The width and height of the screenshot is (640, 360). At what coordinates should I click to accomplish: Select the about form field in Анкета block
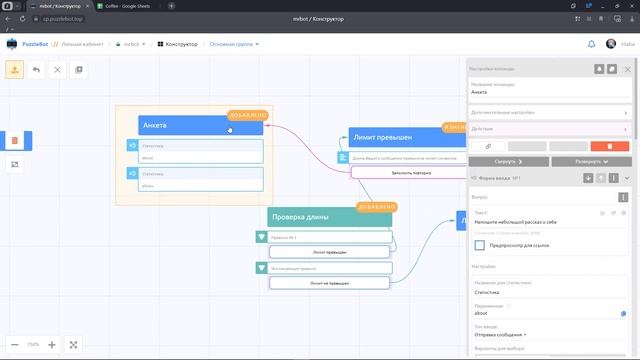click(x=201, y=151)
